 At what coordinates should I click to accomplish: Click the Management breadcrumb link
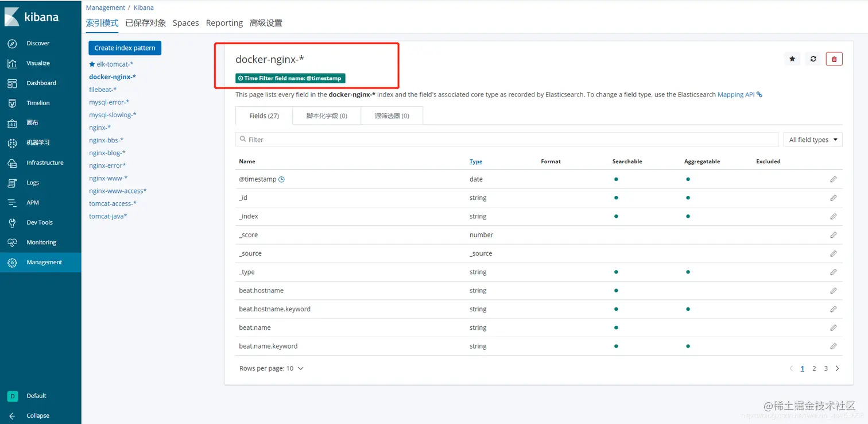(106, 7)
